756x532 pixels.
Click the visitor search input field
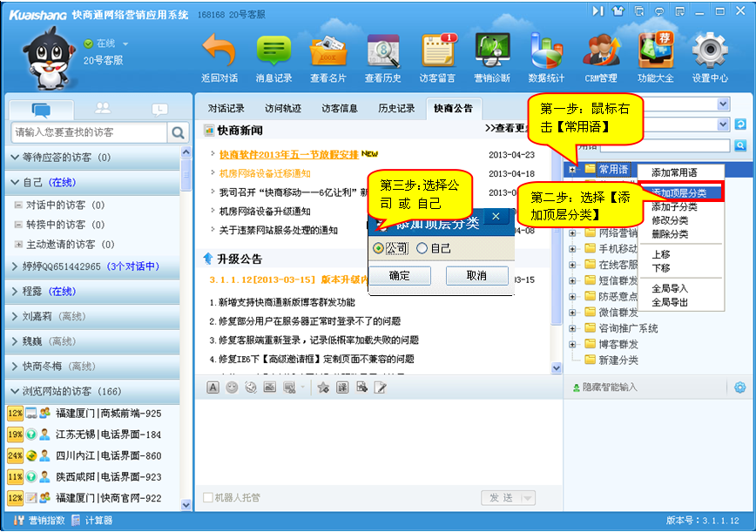coord(89,132)
